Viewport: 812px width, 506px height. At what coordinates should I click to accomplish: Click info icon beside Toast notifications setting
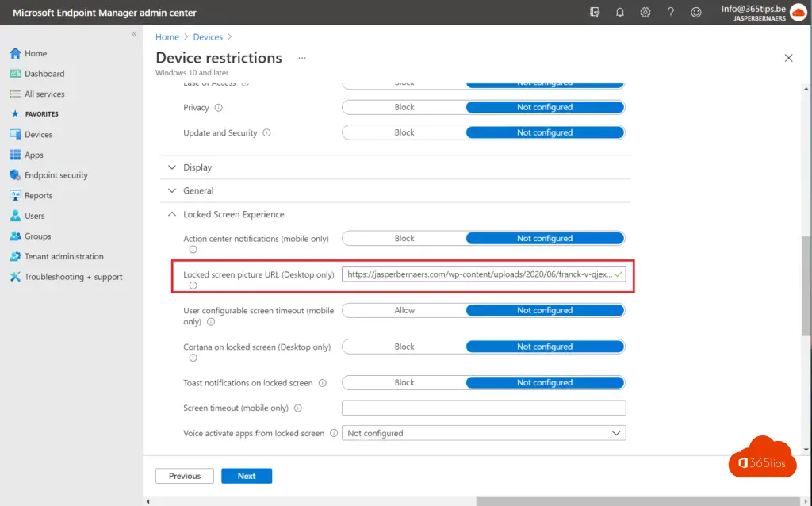(323, 383)
